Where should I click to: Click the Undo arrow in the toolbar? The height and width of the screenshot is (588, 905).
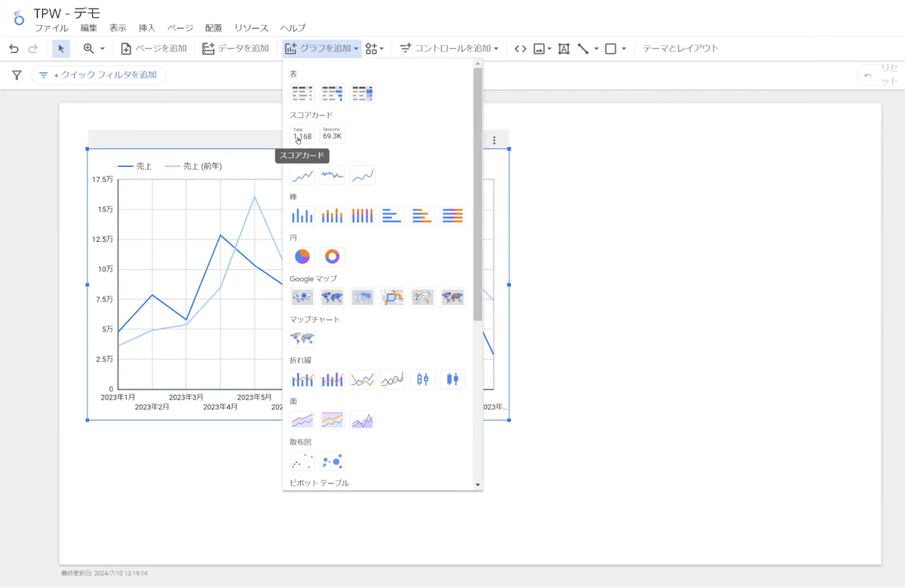(14, 49)
